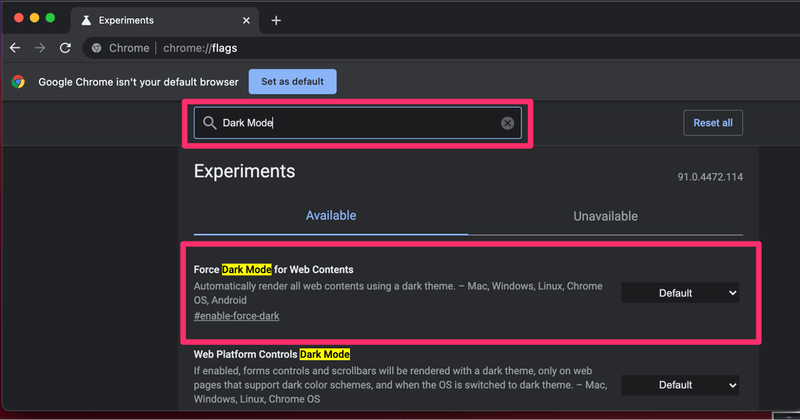
Task: Close the Experiments tab
Action: 246,20
